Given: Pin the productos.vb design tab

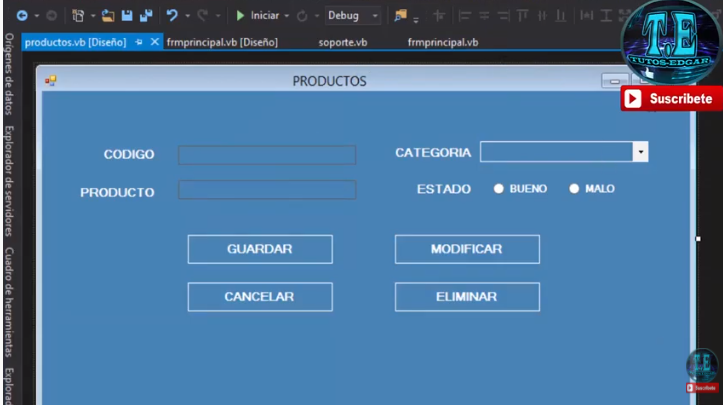Looking at the screenshot, I should tap(139, 42).
